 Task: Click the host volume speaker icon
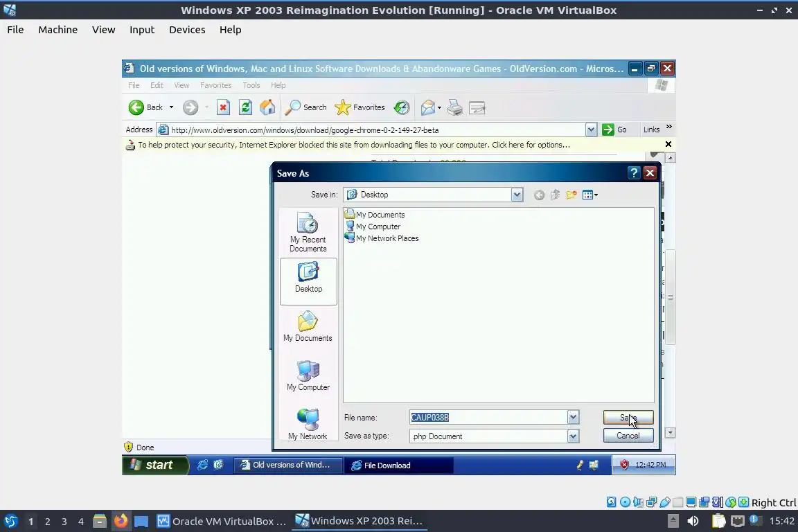coord(693,521)
